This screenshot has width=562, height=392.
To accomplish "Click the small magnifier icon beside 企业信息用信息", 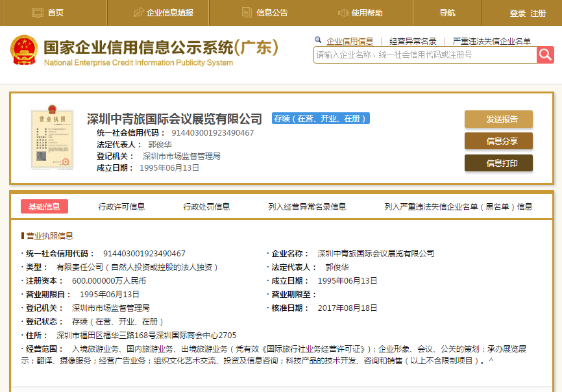I will click(317, 40).
